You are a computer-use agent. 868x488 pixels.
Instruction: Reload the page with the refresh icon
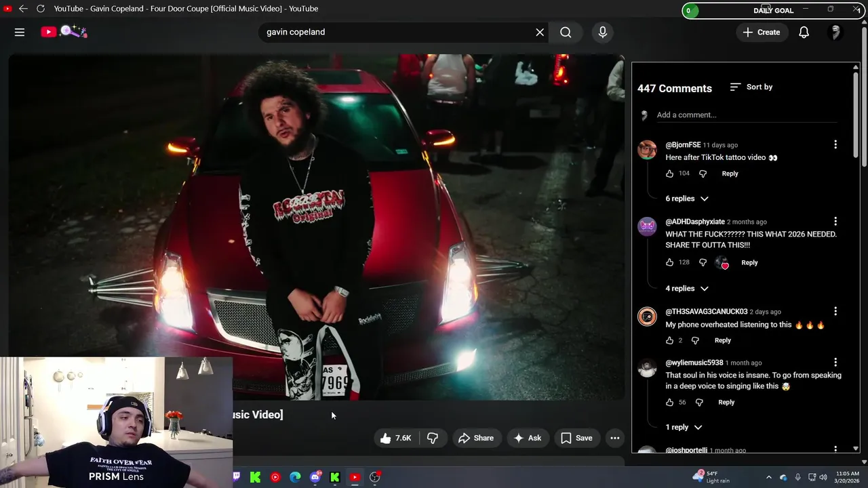coord(41,9)
